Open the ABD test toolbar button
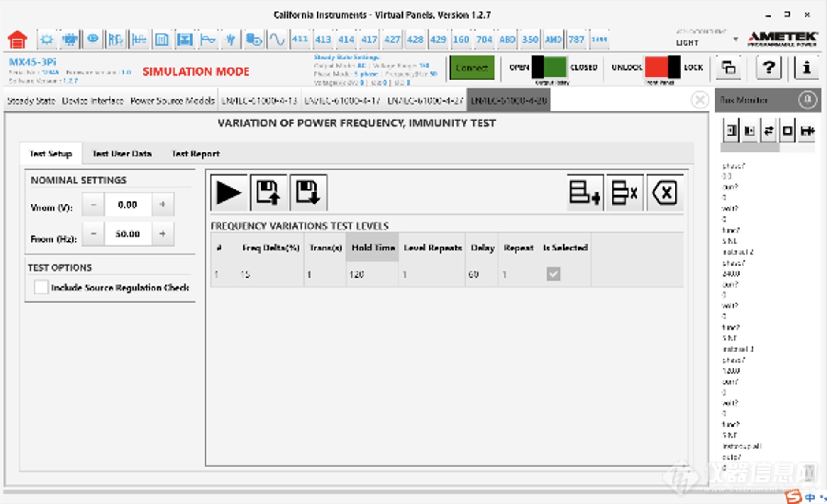 [507, 40]
